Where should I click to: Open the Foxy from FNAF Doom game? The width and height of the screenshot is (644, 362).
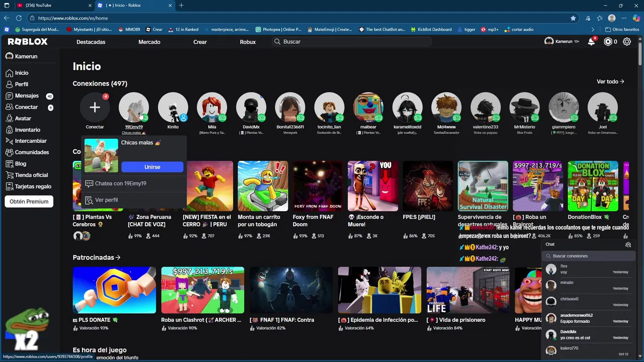317,186
